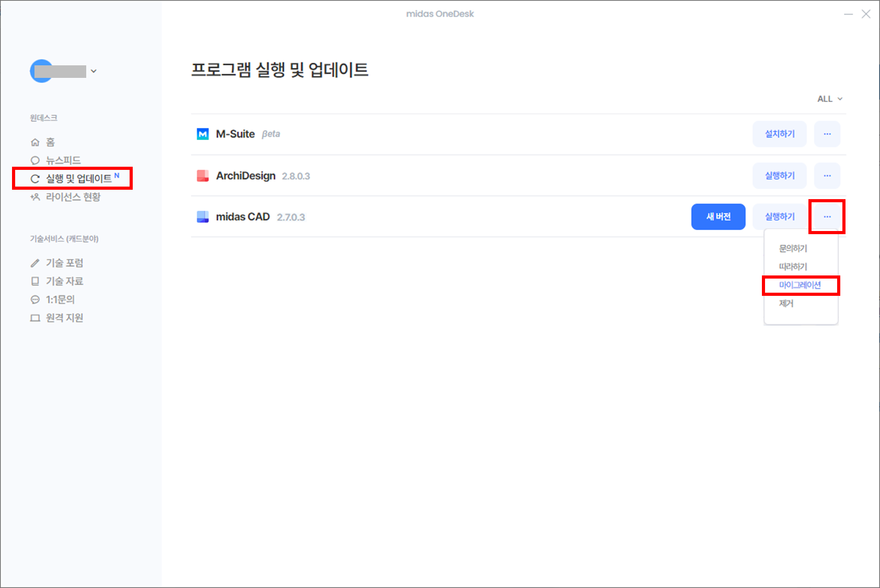Viewport: 880px width, 588px height.
Task: Click the M-Suite blue logo icon
Action: [203, 134]
